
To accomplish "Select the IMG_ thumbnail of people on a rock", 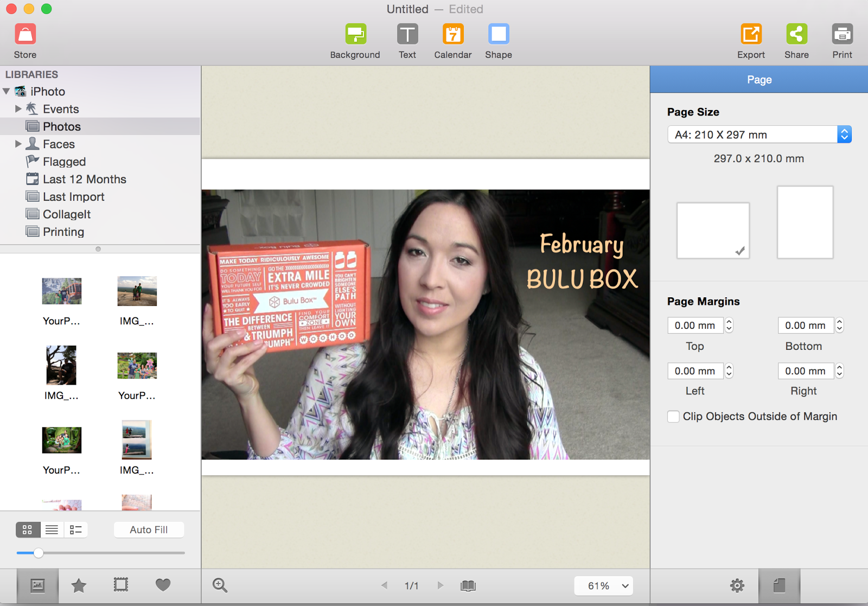I will click(x=137, y=291).
